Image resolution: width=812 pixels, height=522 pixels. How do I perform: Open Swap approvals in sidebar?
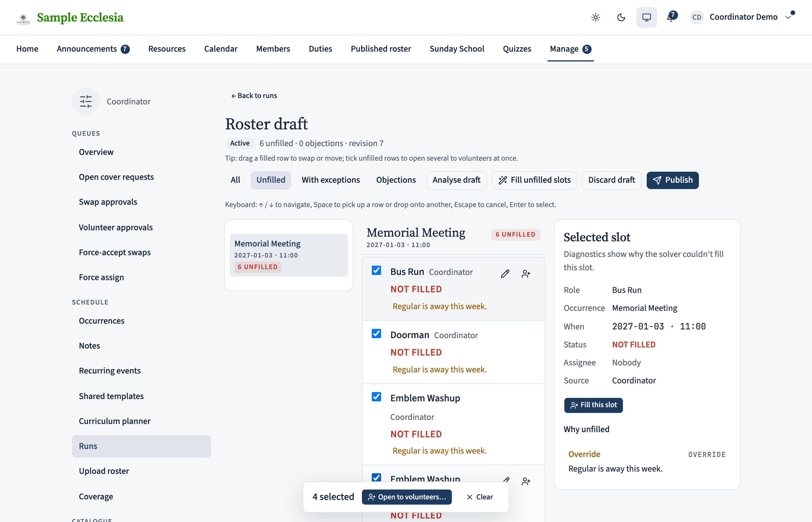(x=141, y=202)
